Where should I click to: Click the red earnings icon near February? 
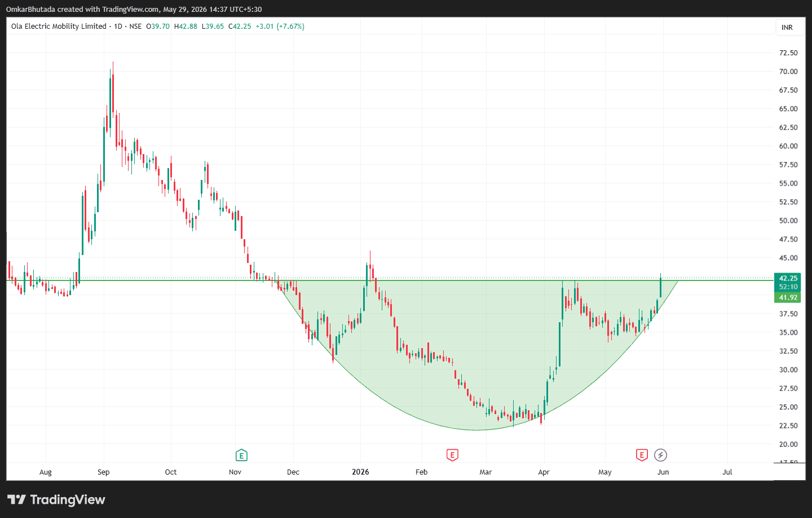(x=452, y=455)
